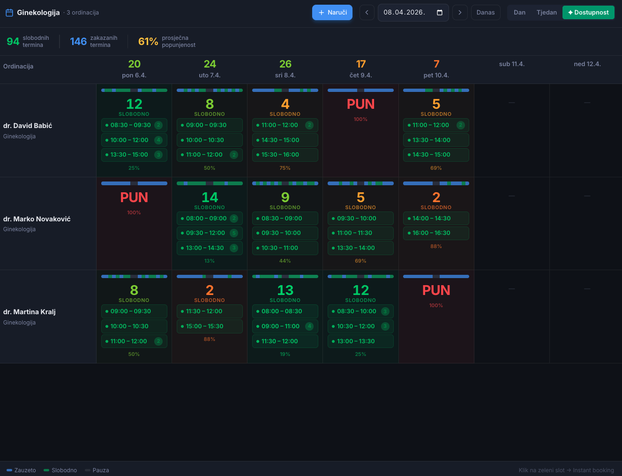The width and height of the screenshot is (622, 476).
Task: Open the Dostupnost panel
Action: (x=588, y=13)
